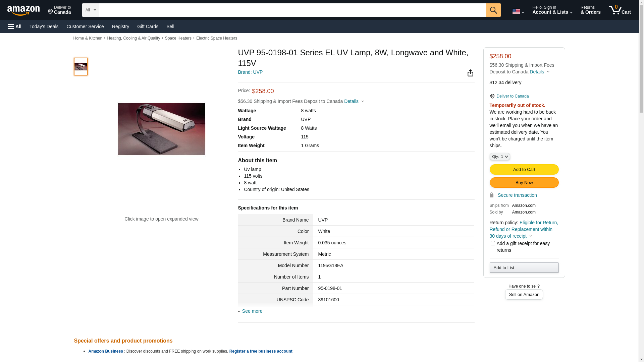Viewport: 644px width, 362px height.
Task: Open Customer Service navigation link
Action: [x=85, y=26]
